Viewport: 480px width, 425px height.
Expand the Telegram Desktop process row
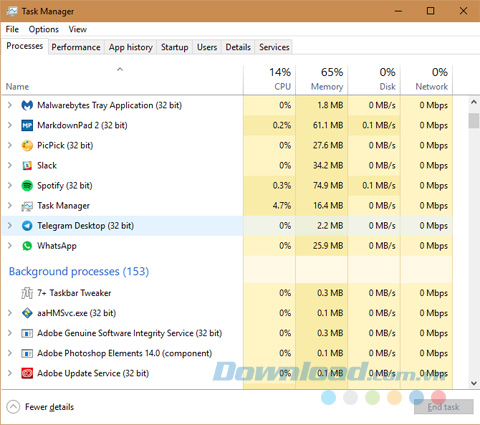coord(10,226)
